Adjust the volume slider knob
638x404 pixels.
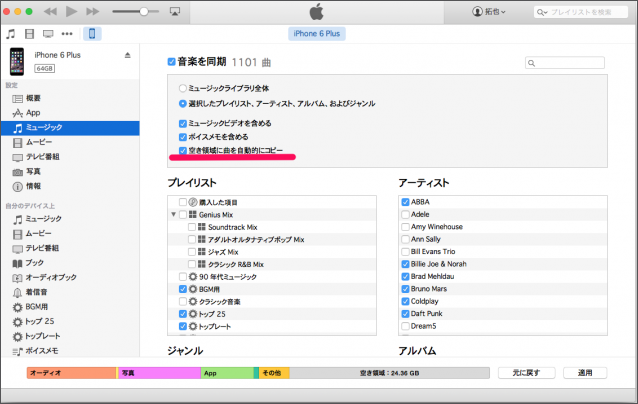pos(144,11)
